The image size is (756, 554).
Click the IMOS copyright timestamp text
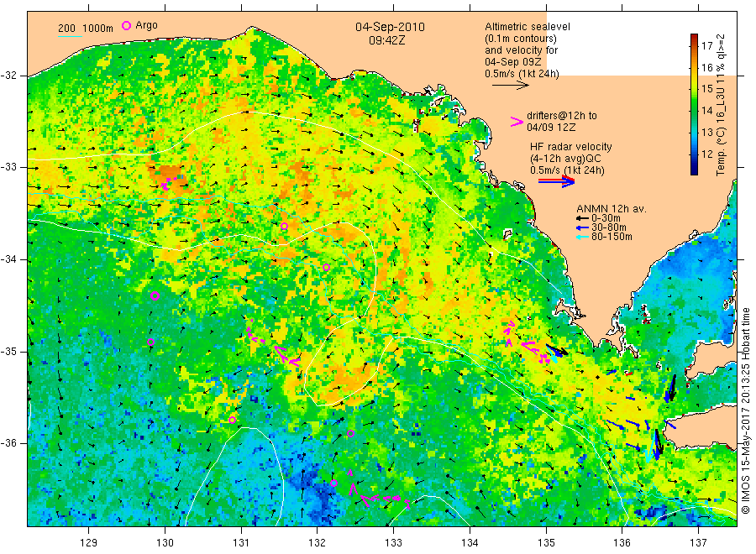click(745, 410)
